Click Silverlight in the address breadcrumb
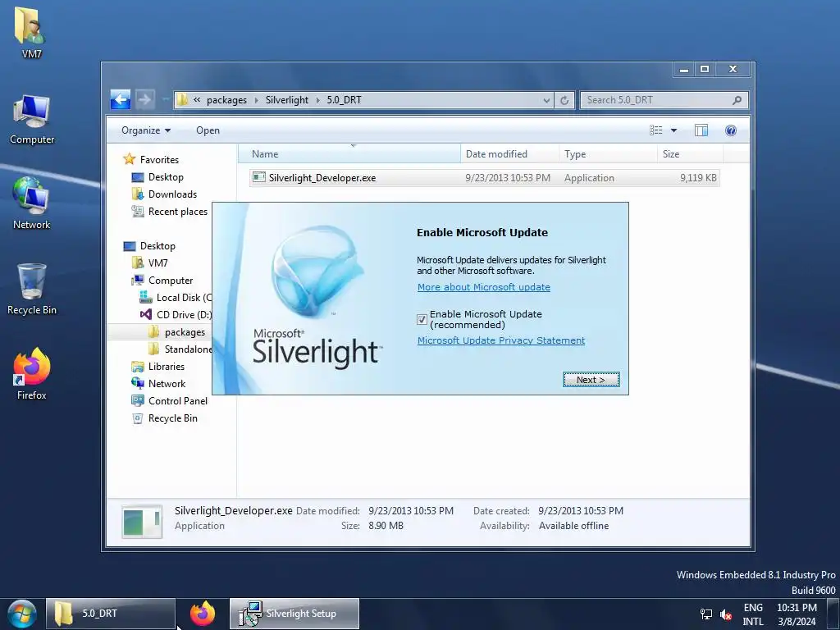840x630 pixels. click(286, 100)
